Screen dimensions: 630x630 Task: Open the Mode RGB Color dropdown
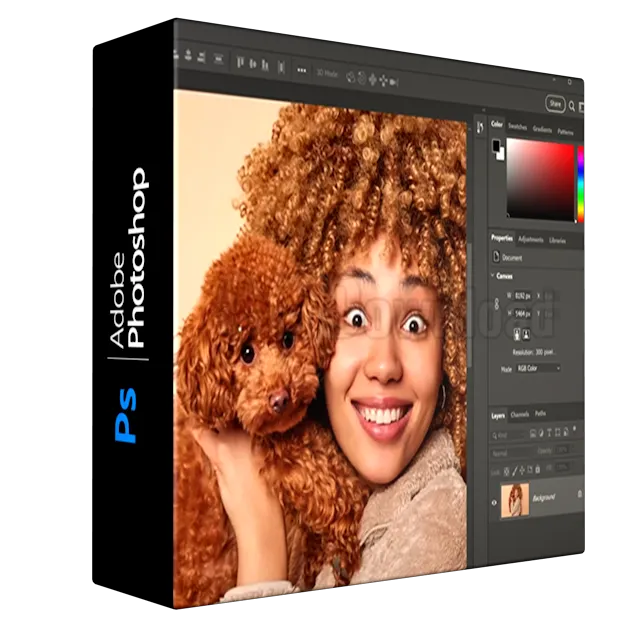point(538,368)
